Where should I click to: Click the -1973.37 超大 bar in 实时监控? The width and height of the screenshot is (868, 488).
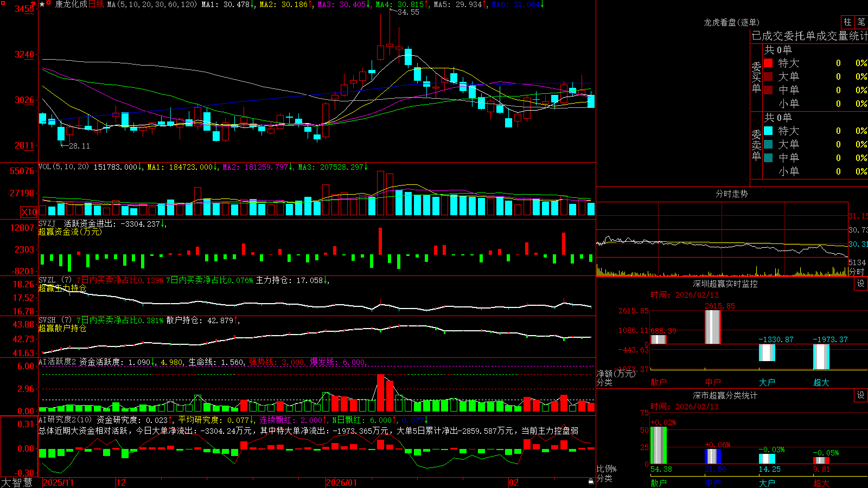[821, 357]
